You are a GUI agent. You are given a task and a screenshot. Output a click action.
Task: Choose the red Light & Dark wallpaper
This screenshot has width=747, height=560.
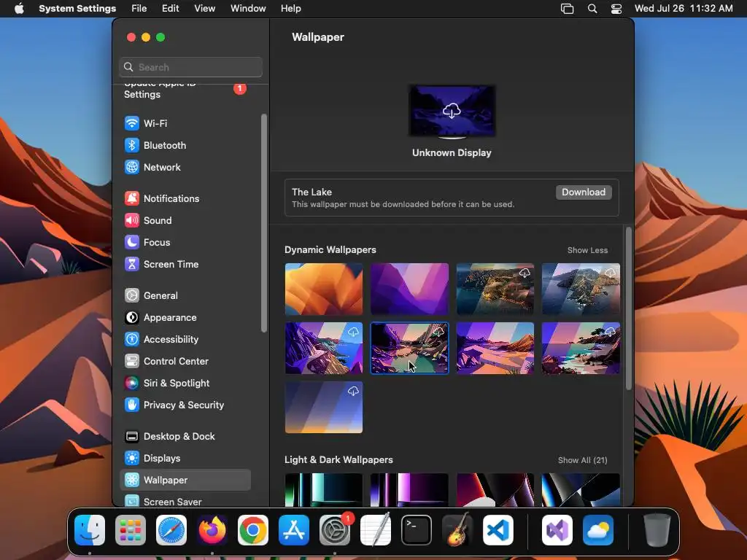(495, 489)
